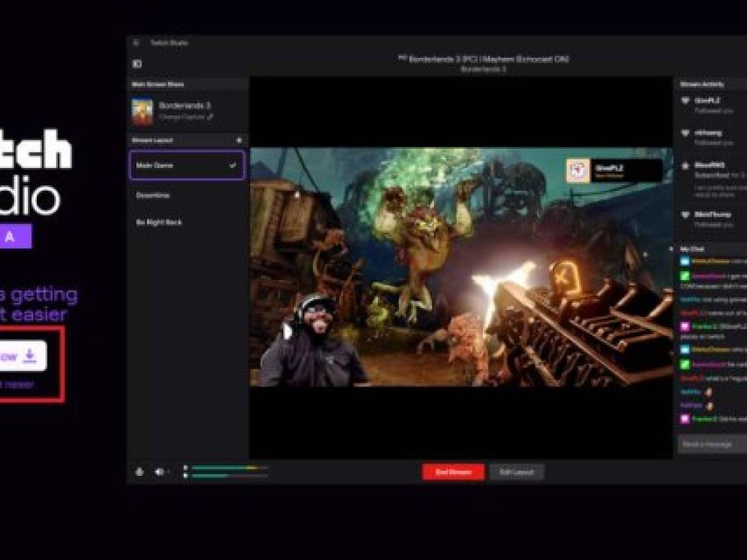
Task: Click the download Now button on the Twitch page
Action: click(23, 356)
